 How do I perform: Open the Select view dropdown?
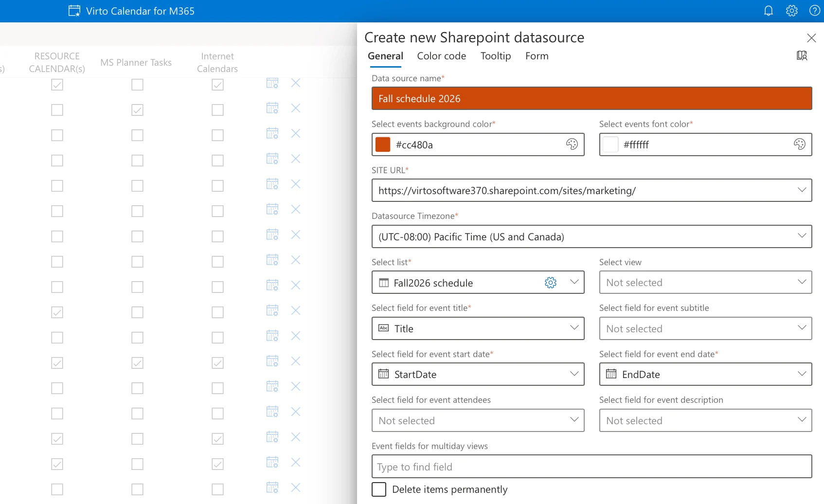(705, 283)
